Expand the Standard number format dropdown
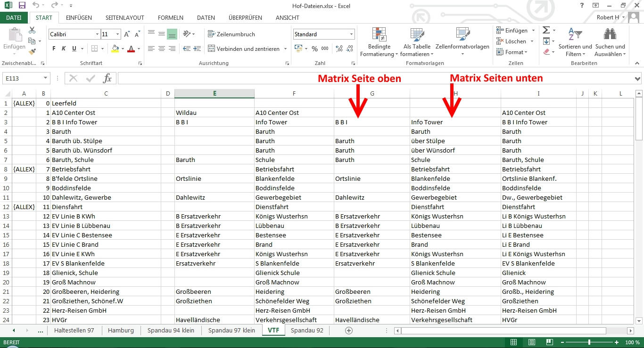The width and height of the screenshot is (644, 348). [x=351, y=34]
